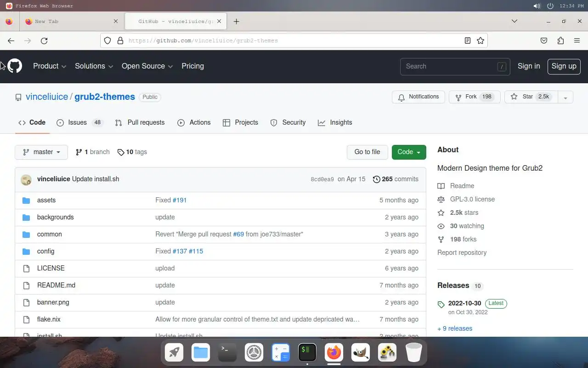Viewport: 588px width, 368px height.
Task: Fork the repository with Fork button
Action: (x=475, y=97)
